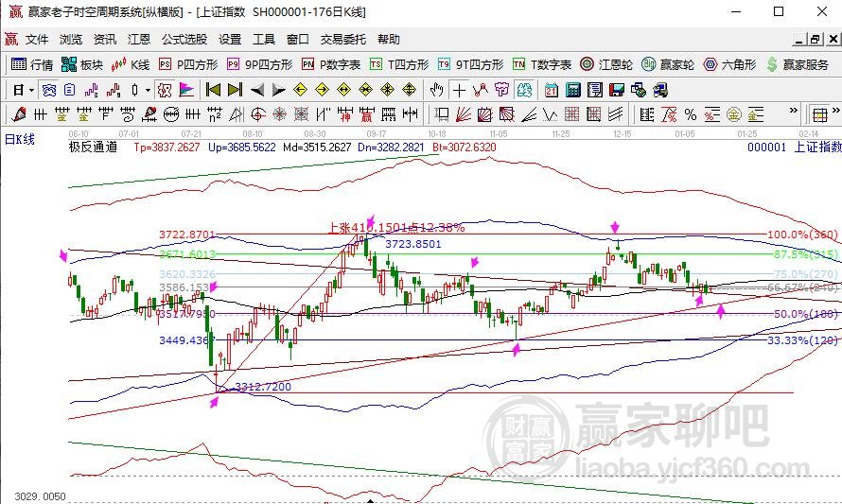Open the 赢家轮 tool
Viewport: 842px width, 504px height.
pos(668,64)
